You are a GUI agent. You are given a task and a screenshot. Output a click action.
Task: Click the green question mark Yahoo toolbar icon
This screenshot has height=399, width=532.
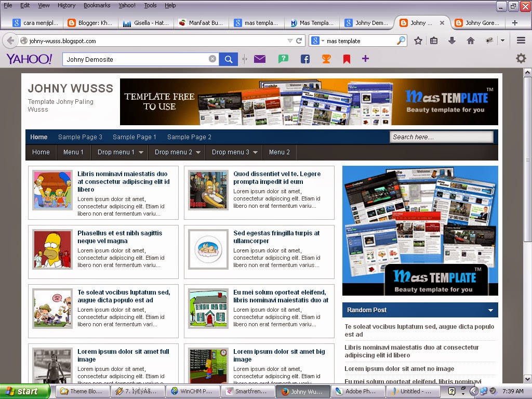pyautogui.click(x=283, y=59)
